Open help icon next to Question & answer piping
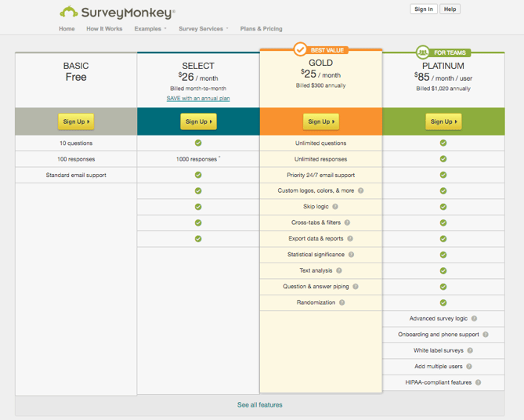Image resolution: width=524 pixels, height=420 pixels. (356, 287)
